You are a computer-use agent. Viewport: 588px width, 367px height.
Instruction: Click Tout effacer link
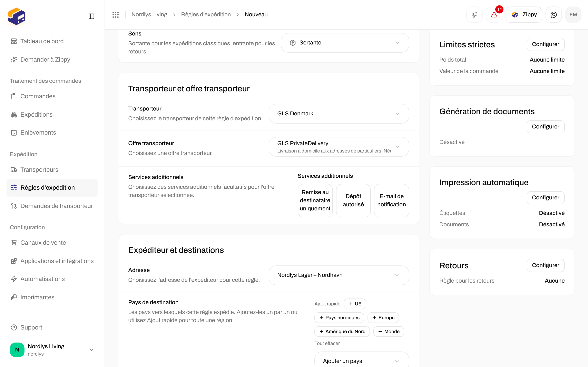pyautogui.click(x=327, y=343)
